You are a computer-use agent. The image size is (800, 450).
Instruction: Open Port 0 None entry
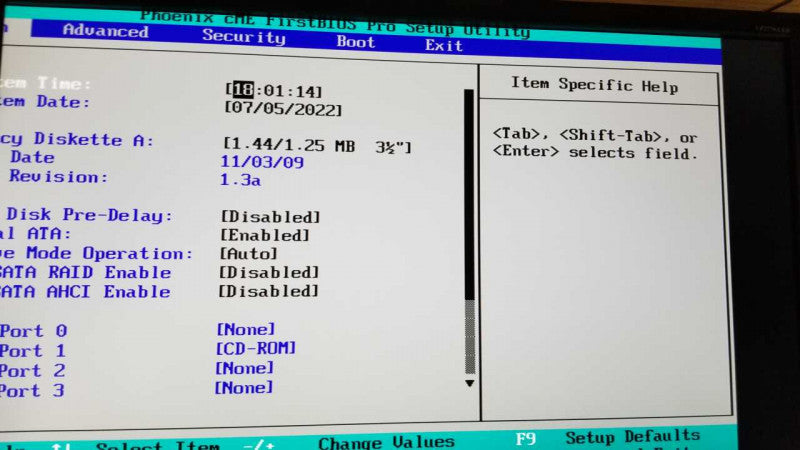pos(245,329)
